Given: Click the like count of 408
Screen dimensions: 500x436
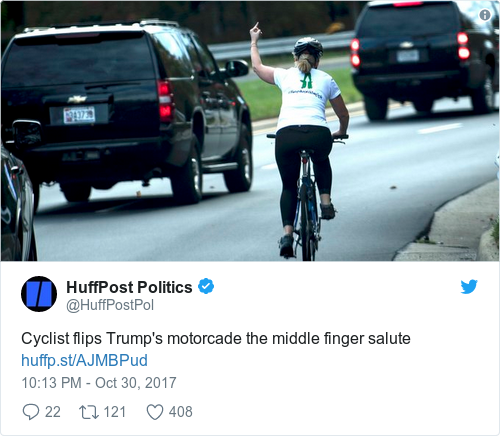Looking at the screenshot, I should point(181,412).
